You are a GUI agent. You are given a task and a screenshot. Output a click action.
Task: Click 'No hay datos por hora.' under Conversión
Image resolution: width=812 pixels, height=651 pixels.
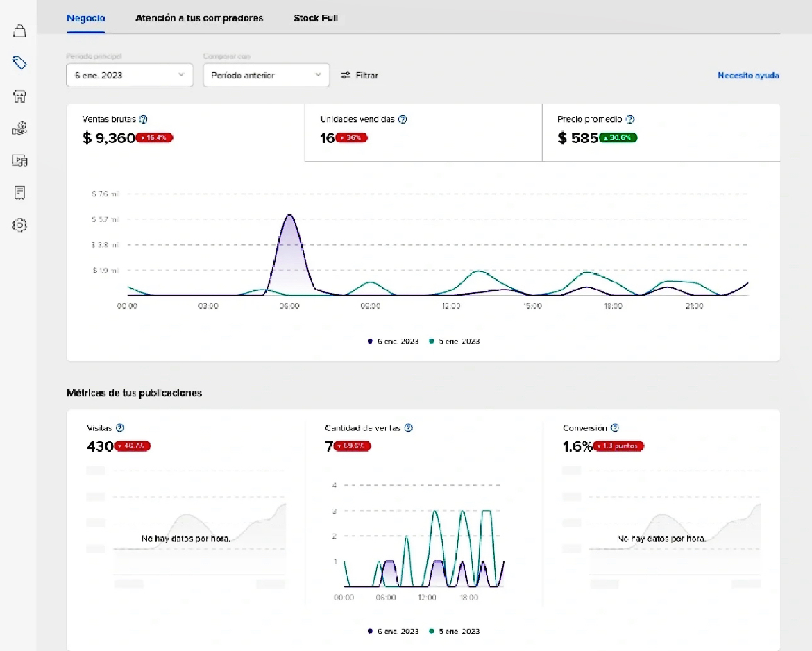pos(662,539)
